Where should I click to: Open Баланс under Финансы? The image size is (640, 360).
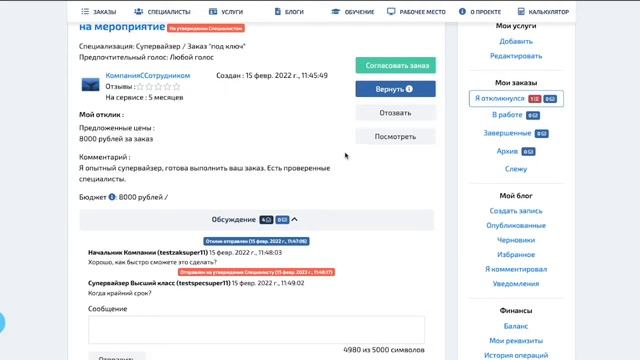click(516, 326)
